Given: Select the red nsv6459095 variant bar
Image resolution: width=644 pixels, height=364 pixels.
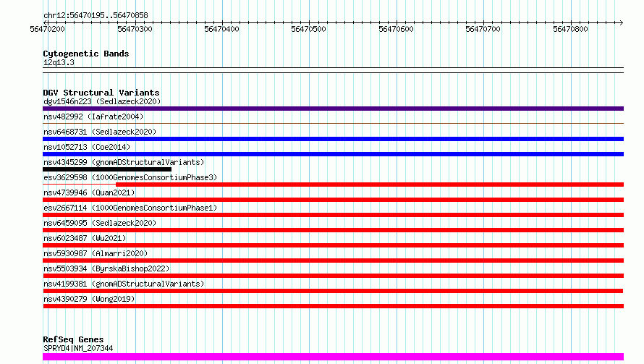Looking at the screenshot, I should [x=333, y=230].
